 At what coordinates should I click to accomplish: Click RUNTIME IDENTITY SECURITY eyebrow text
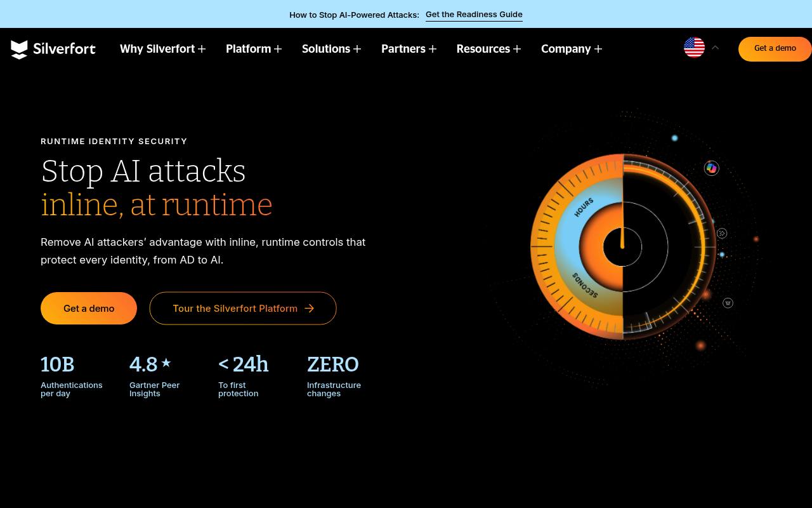tap(114, 142)
